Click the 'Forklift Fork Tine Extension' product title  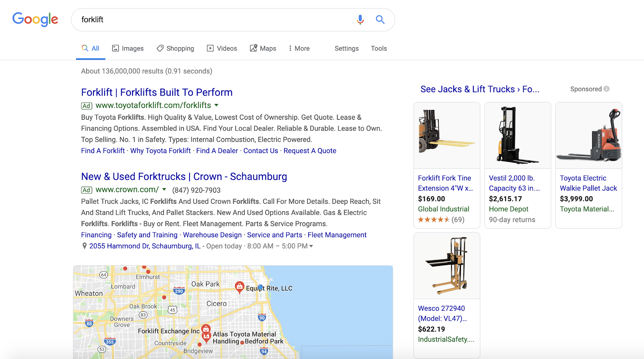coord(446,183)
